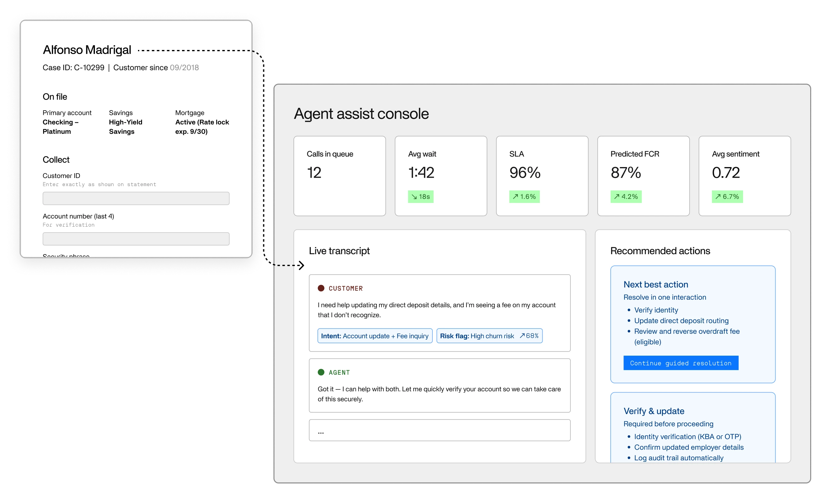Screen dimensions: 833x504
Task: Click the red CUSTOMER speaker dot
Action: pos(321,288)
